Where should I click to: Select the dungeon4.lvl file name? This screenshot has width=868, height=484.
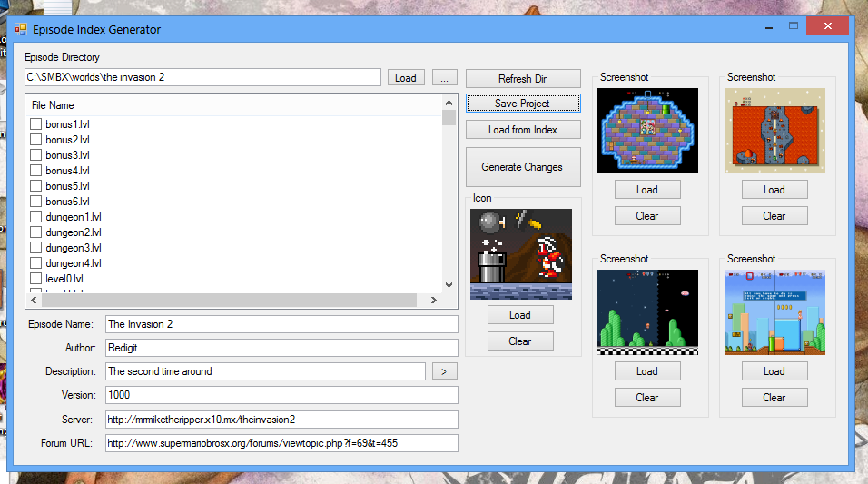[x=74, y=263]
